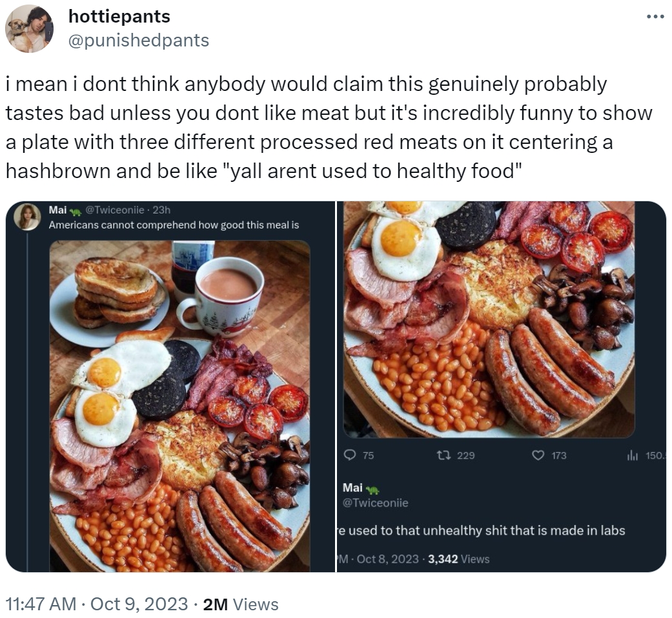Open the right cropped breakfast image
Image resolution: width=672 pixels, height=618 pixels.
(489, 319)
